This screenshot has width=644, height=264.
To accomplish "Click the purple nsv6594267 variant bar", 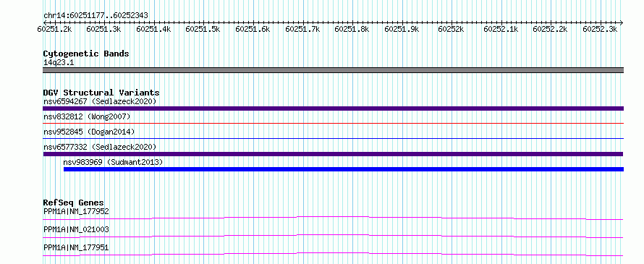I will (333, 108).
